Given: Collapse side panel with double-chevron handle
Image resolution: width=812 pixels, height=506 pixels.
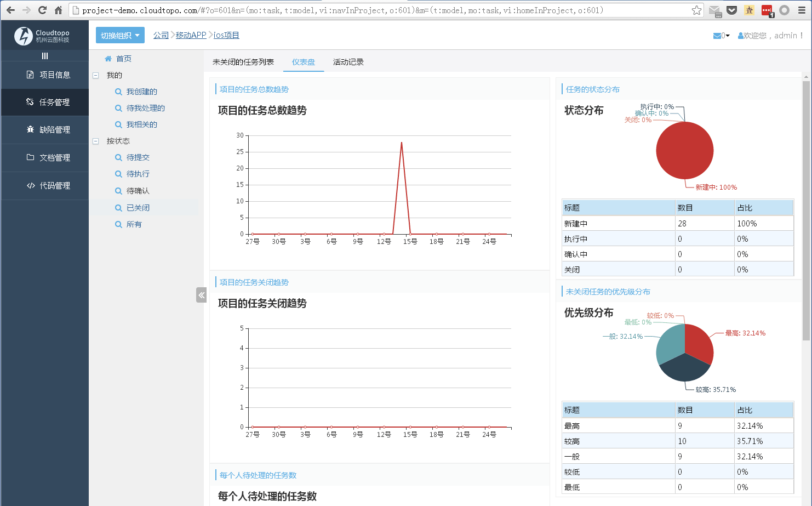Looking at the screenshot, I should [201, 295].
